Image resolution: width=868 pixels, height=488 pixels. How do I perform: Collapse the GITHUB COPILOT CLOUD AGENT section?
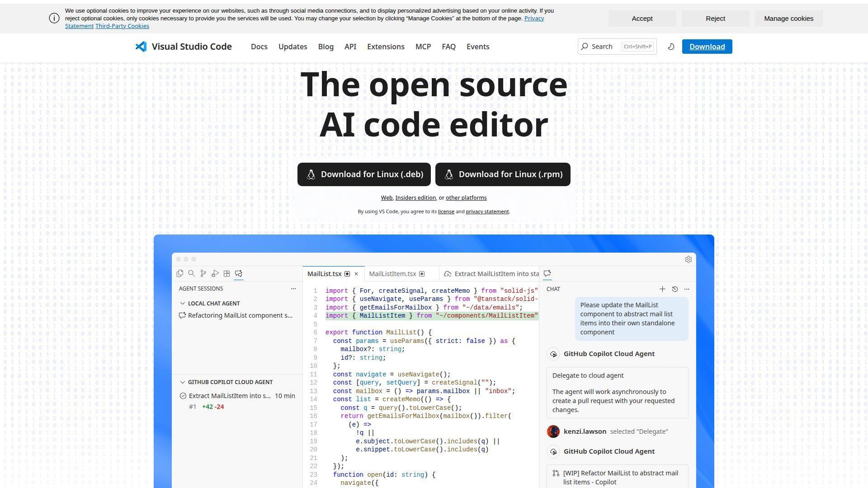[x=183, y=382]
